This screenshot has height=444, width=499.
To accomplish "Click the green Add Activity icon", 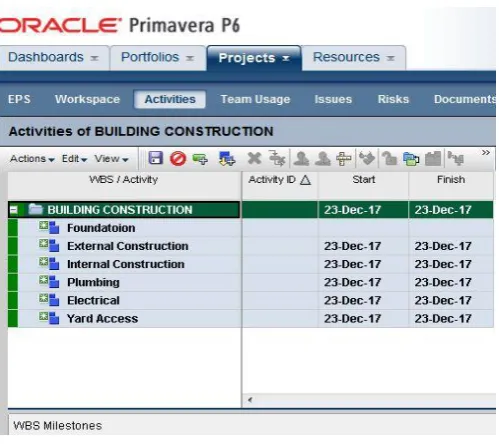I will point(200,159).
